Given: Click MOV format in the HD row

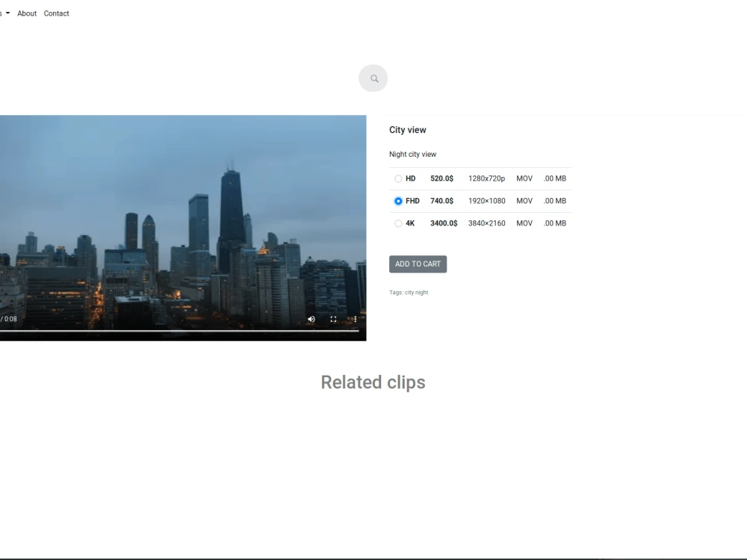Looking at the screenshot, I should [524, 178].
